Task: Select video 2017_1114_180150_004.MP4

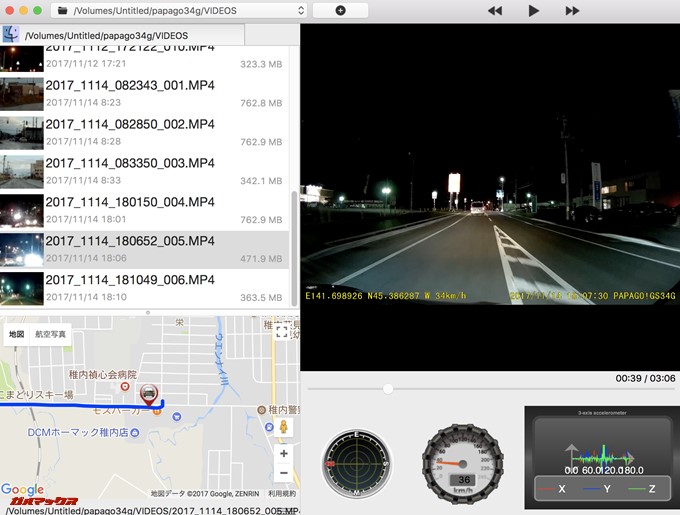Action: [x=130, y=209]
